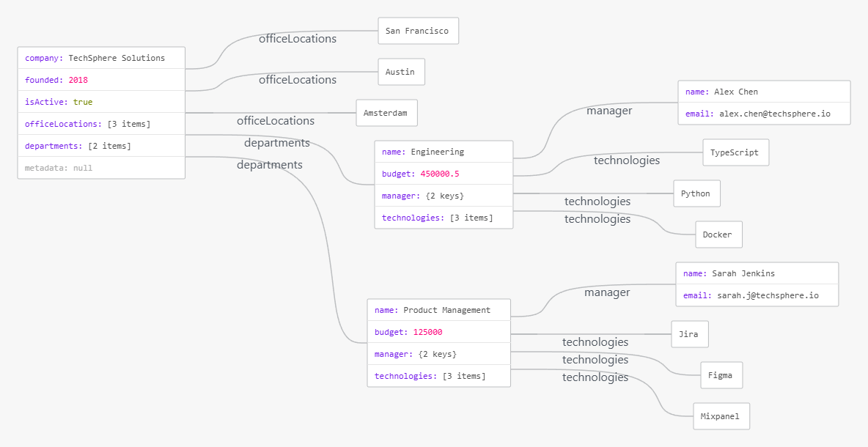Select the name: Product Management row
This screenshot has height=447, width=868.
[x=439, y=310]
